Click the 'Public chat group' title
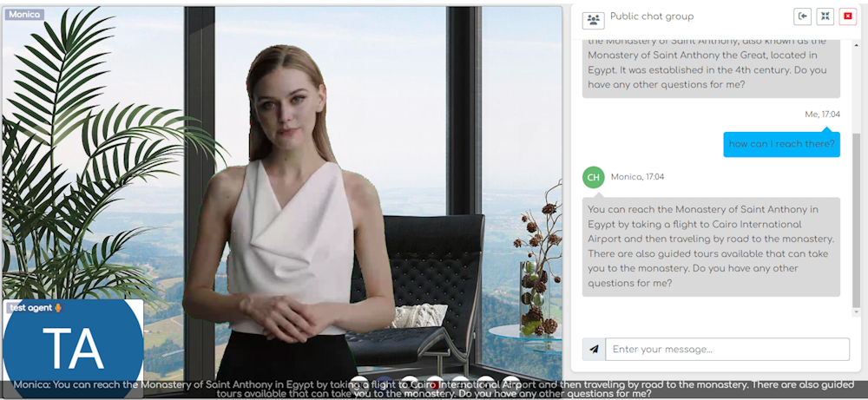 [652, 16]
